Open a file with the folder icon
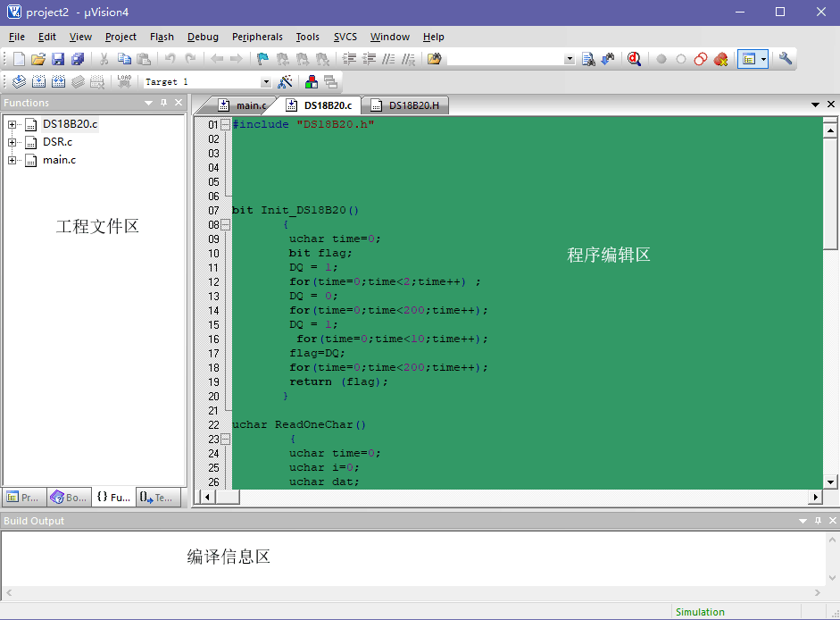Image resolution: width=840 pixels, height=620 pixels. tap(37, 59)
